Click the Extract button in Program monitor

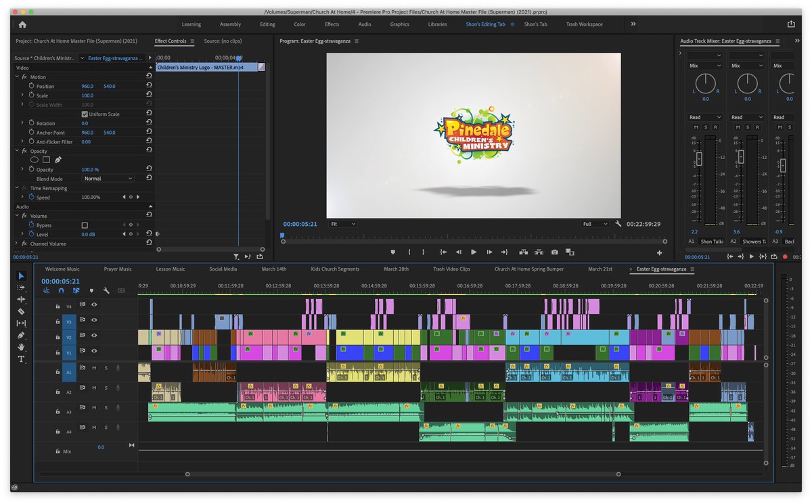click(x=539, y=252)
